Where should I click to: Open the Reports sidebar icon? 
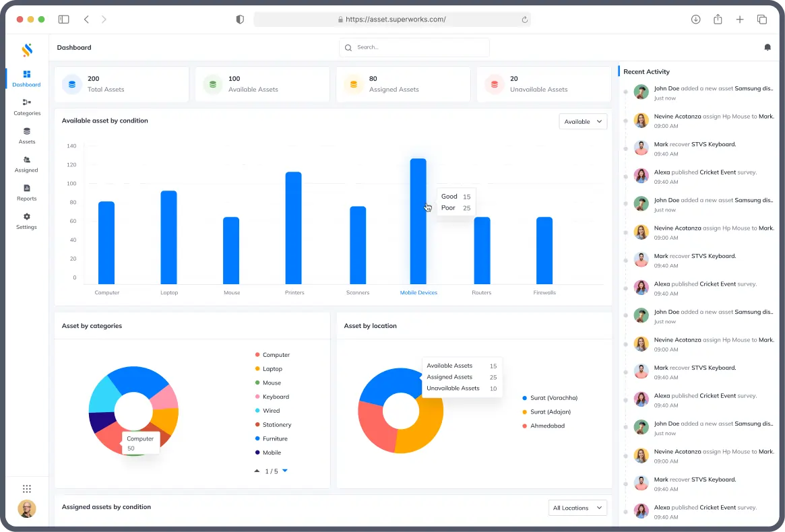pyautogui.click(x=26, y=193)
